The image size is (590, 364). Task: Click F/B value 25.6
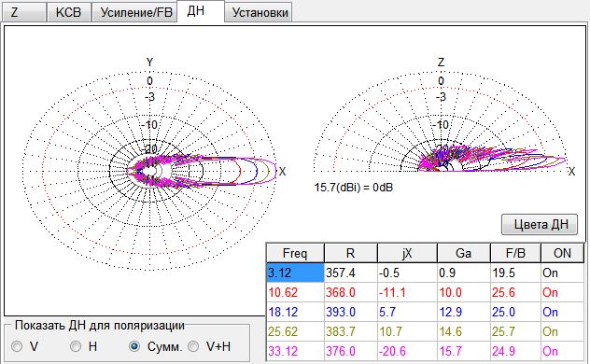(515, 292)
